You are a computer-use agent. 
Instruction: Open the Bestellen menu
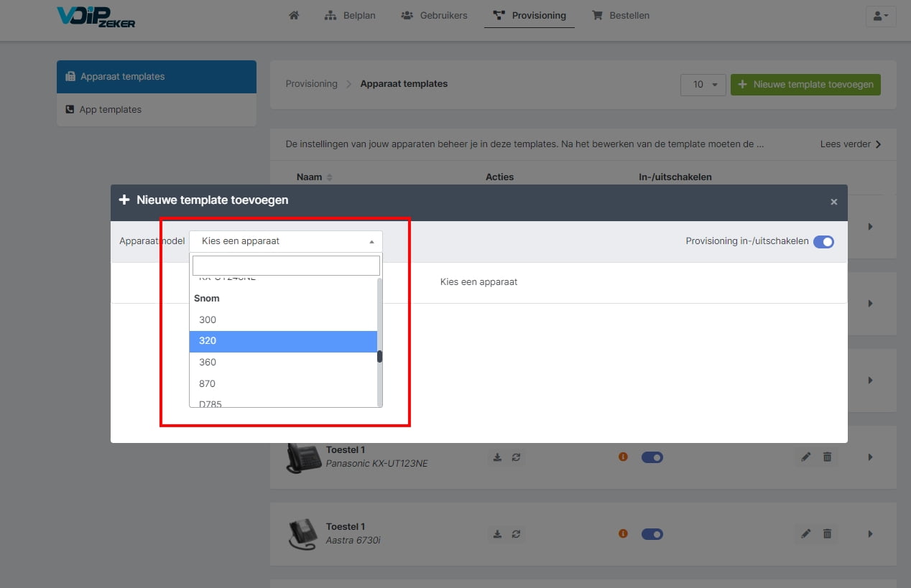621,15
